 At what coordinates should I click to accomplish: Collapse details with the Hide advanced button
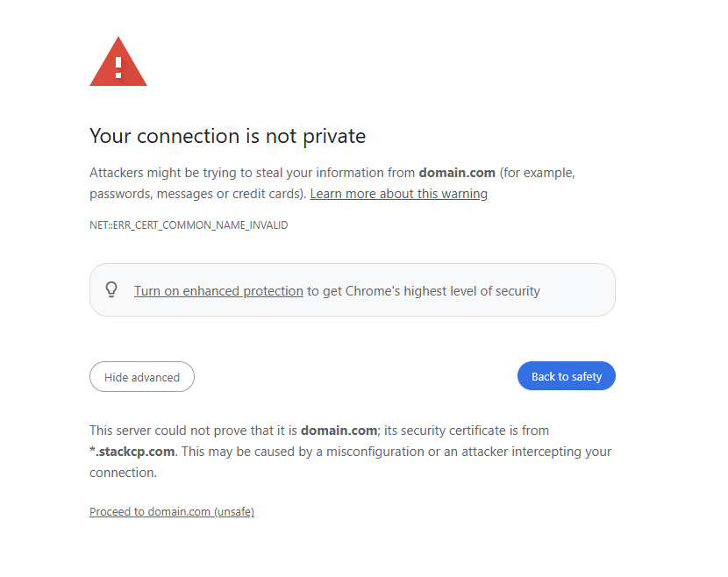tap(142, 377)
